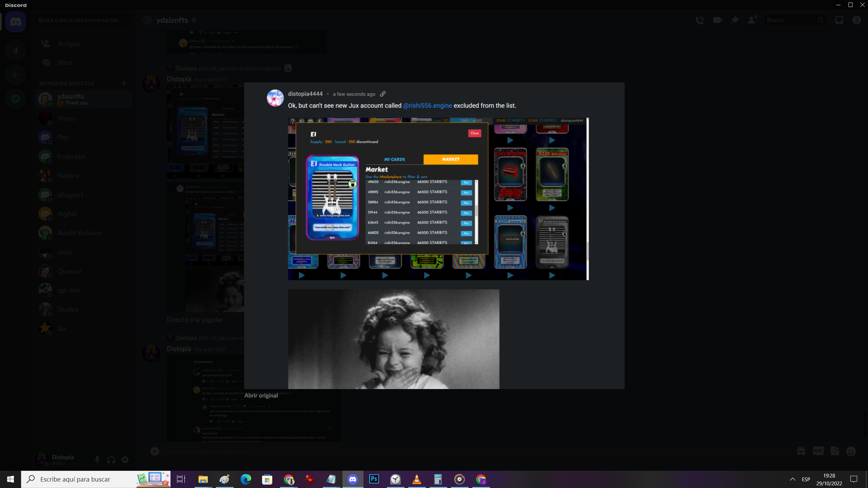Open the ydaiznfts conversation
The height and width of the screenshot is (488, 868).
pos(83,99)
